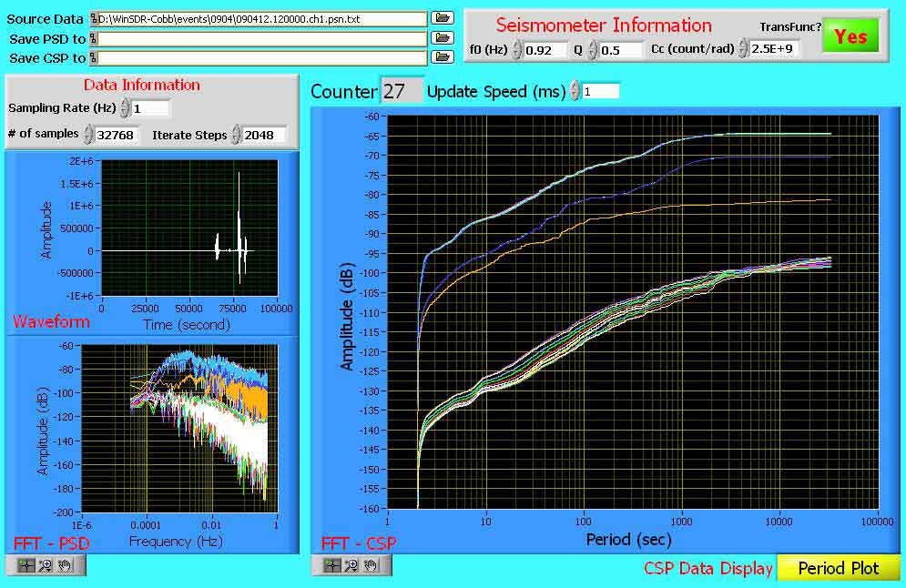Select pan hand tool under FFT-PSD graph
This screenshot has width=906, height=588.
tap(65, 565)
